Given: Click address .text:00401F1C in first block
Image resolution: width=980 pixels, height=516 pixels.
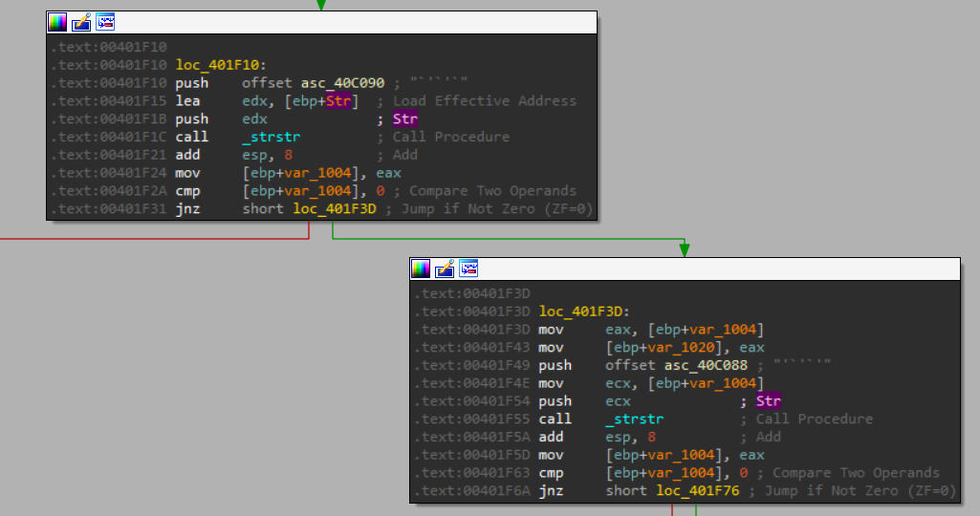Looking at the screenshot, I should coord(107,137).
